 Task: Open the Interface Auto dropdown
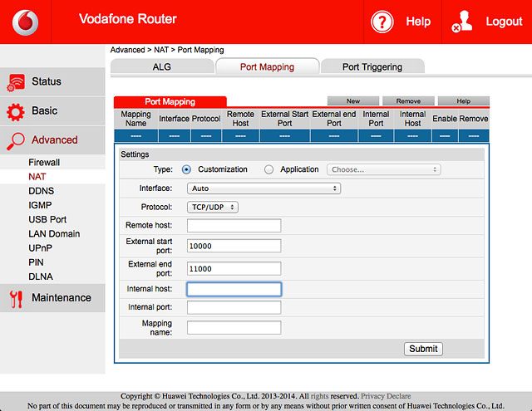point(264,188)
